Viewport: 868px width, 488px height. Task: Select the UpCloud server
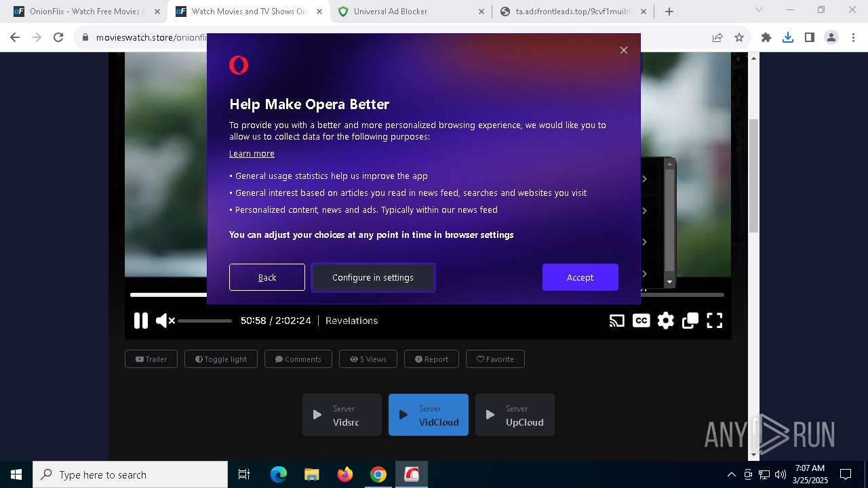[515, 415]
